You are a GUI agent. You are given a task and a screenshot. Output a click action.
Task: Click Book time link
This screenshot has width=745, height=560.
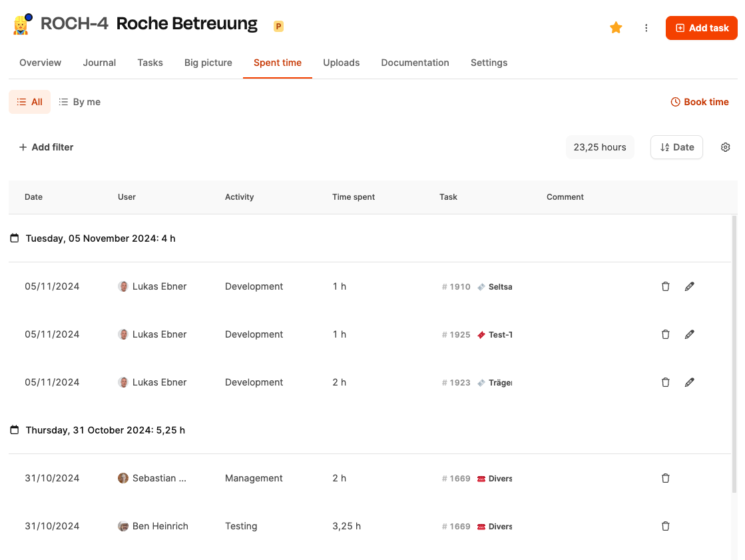coord(699,102)
